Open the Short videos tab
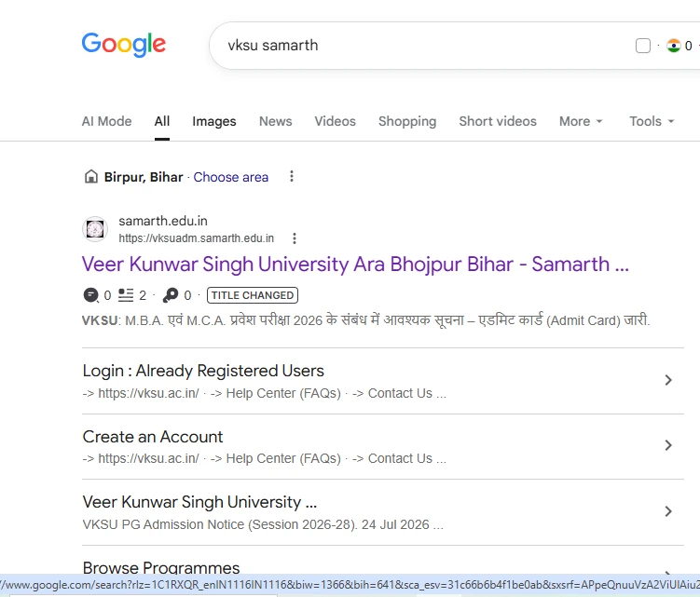Viewport: 700px width, 597px height. (498, 121)
